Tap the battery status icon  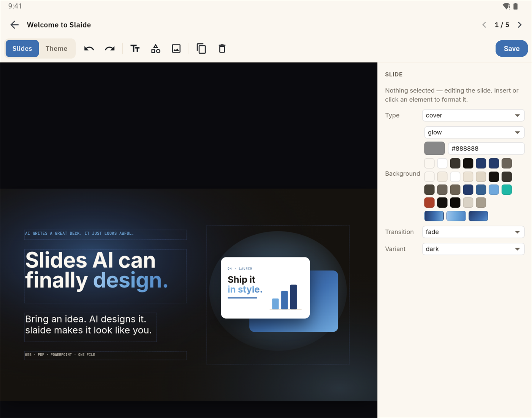coord(516,6)
